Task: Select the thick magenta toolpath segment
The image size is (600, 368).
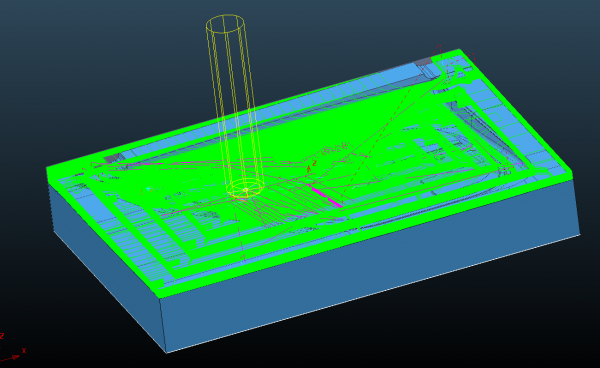Action: pos(326,196)
